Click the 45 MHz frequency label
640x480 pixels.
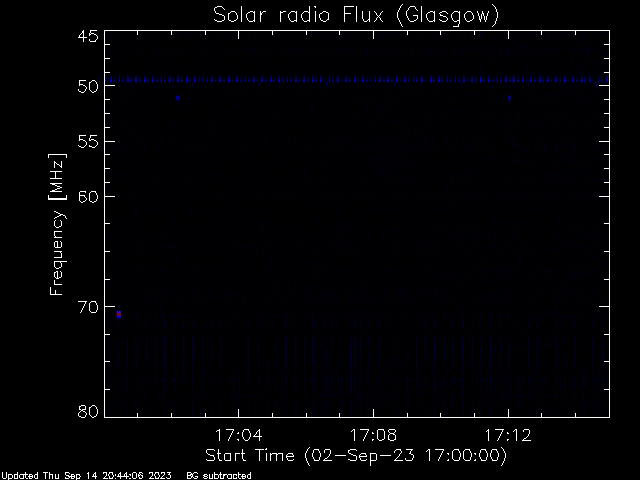click(88, 36)
